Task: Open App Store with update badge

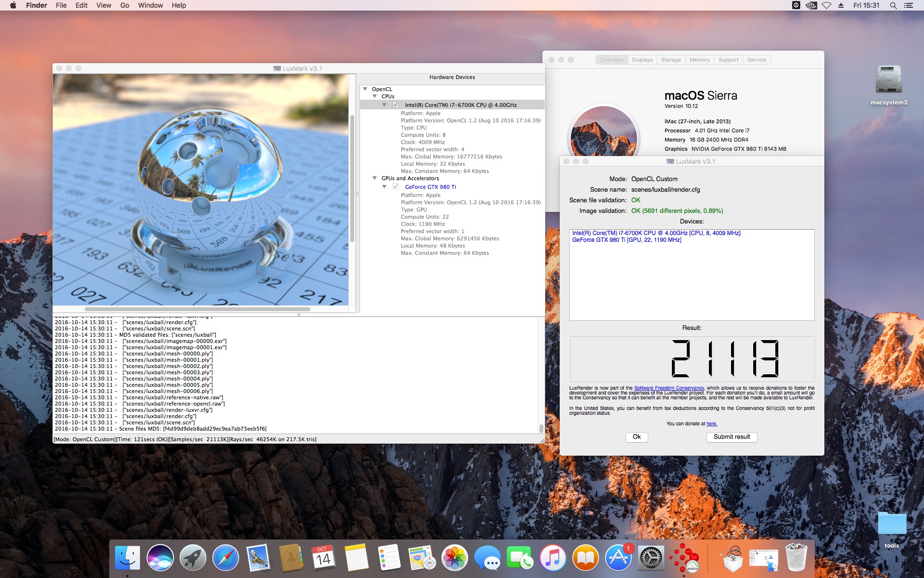Action: coord(618,558)
